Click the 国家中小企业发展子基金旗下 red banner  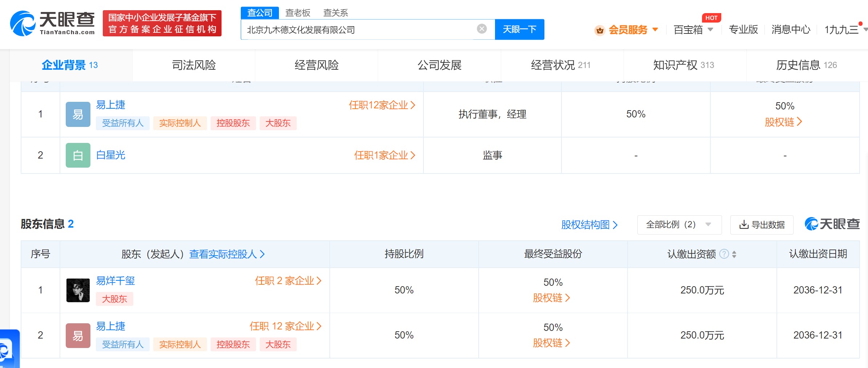(162, 23)
